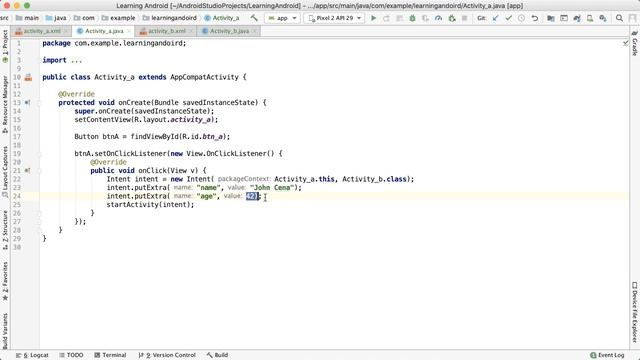Open the Layout Captures side panel

click(x=5, y=171)
